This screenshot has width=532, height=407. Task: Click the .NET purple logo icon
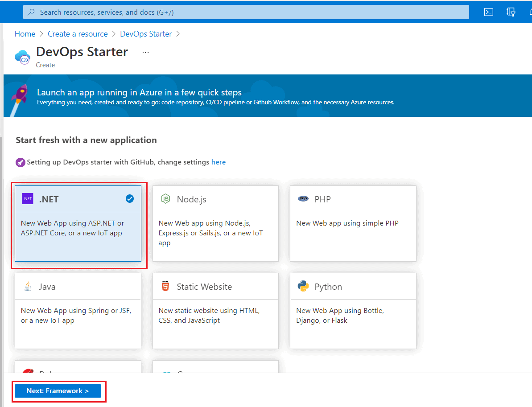[28, 199]
